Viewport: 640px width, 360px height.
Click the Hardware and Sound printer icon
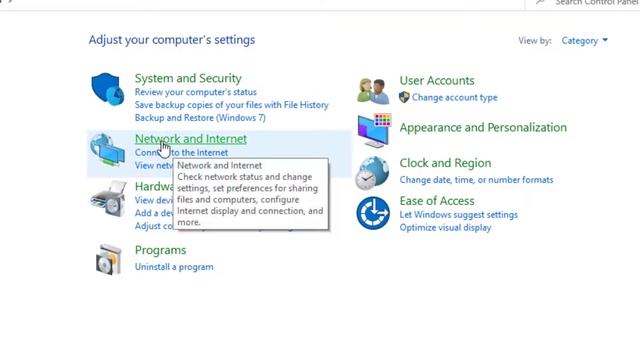click(109, 199)
